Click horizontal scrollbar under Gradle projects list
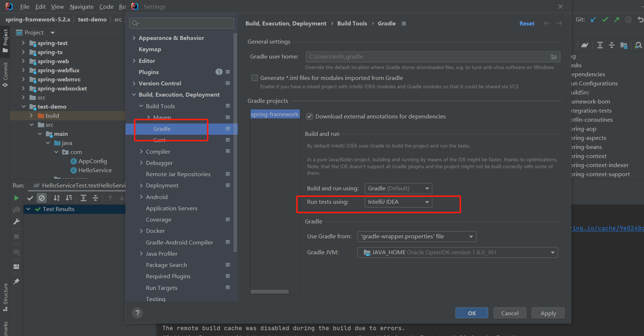The height and width of the screenshot is (336, 644). click(270, 292)
